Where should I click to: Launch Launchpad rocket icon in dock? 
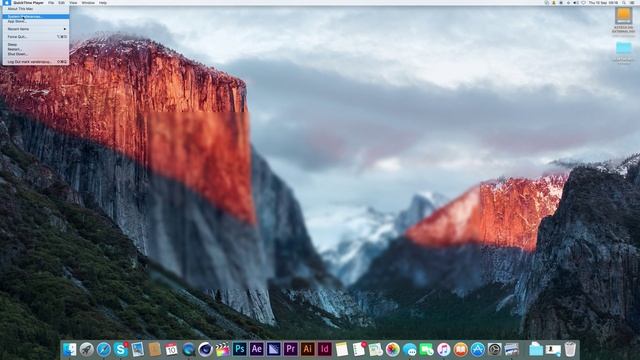pyautogui.click(x=87, y=349)
